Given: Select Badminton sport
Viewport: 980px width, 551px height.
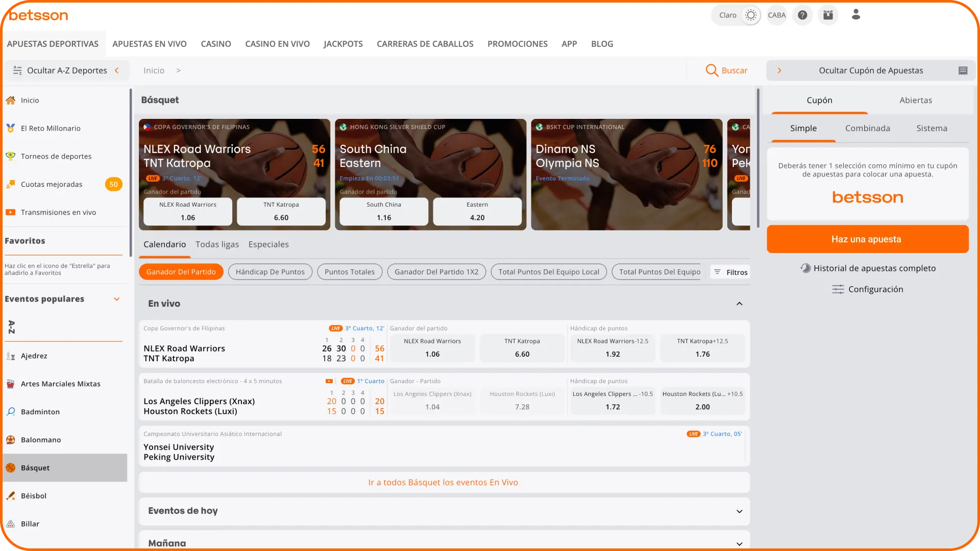Looking at the screenshot, I should pyautogui.click(x=65, y=412).
